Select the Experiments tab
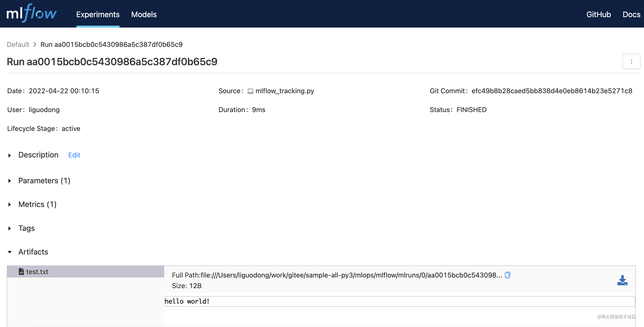The image size is (644, 327). (x=98, y=14)
